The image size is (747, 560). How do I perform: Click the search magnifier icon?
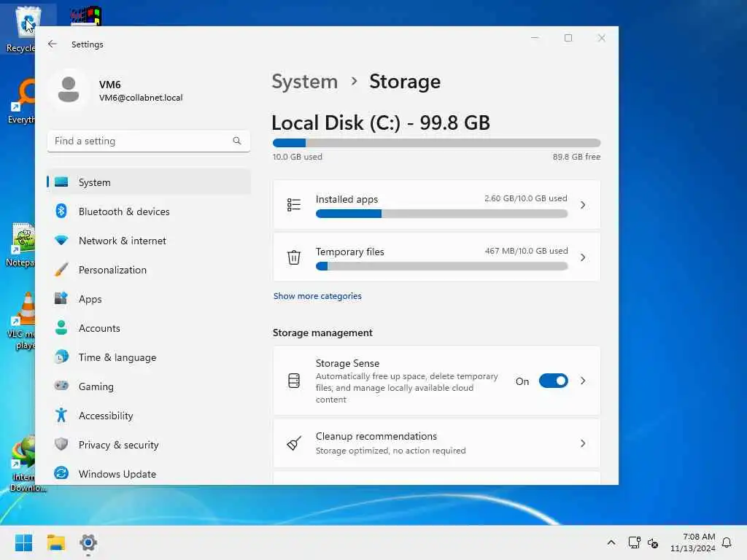point(237,141)
